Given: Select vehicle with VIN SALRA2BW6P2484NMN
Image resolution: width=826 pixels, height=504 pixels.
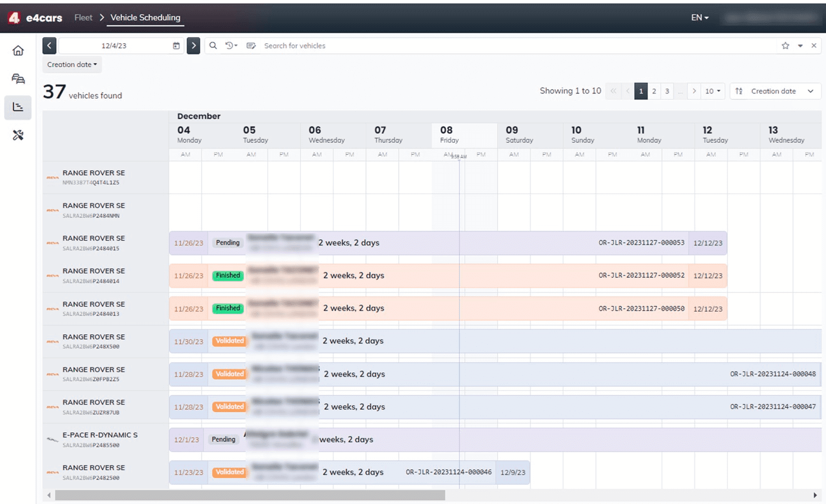Looking at the screenshot, I should pyautogui.click(x=106, y=210).
